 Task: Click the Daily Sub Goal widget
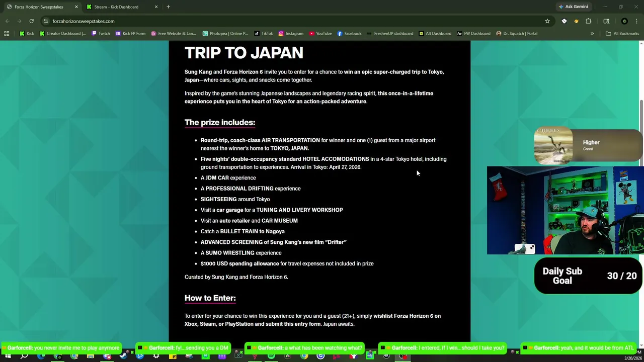click(589, 276)
